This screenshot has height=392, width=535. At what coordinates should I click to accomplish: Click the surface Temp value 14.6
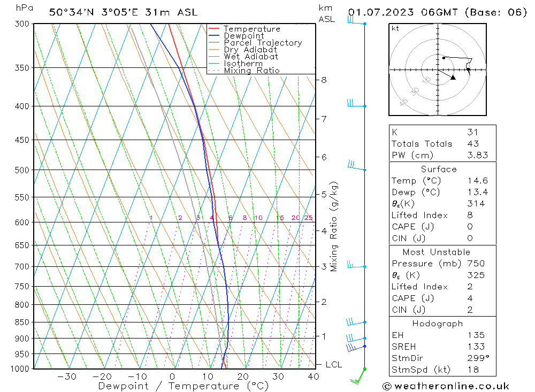coord(478,180)
